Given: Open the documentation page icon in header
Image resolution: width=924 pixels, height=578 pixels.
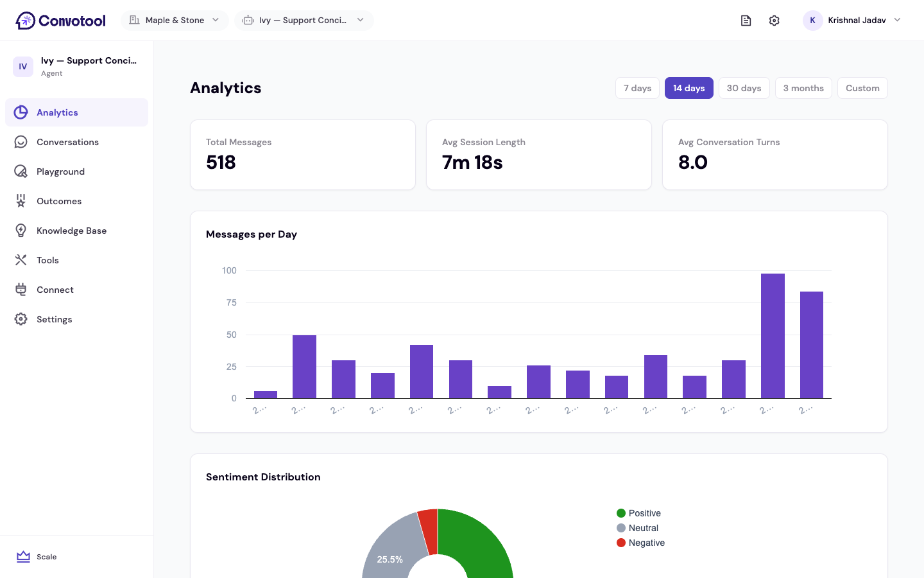Looking at the screenshot, I should (x=746, y=21).
